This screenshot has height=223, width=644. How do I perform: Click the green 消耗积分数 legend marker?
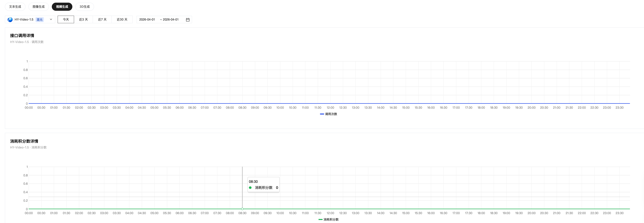click(320, 219)
